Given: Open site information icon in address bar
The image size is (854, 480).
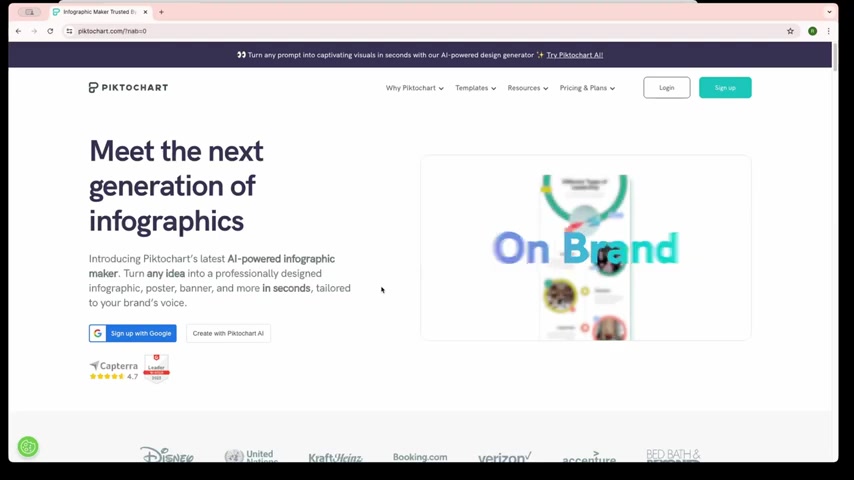Looking at the screenshot, I should pos(69,31).
